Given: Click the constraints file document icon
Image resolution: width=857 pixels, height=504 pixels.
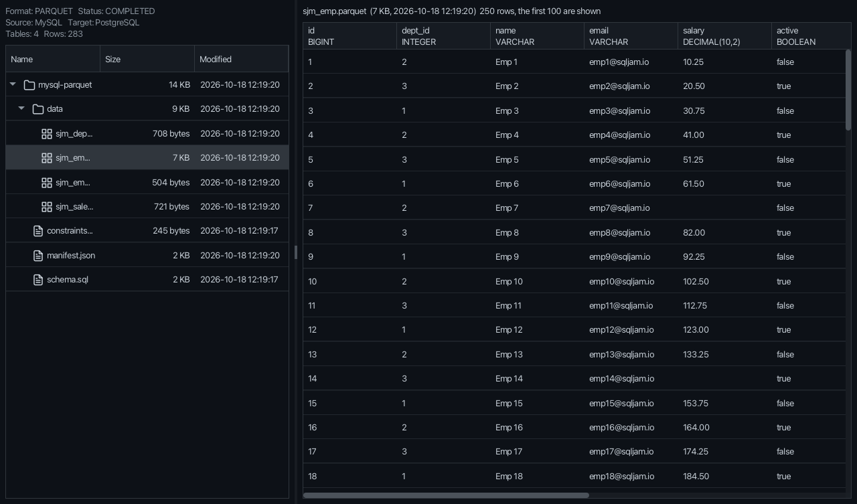Looking at the screenshot, I should (x=38, y=231).
